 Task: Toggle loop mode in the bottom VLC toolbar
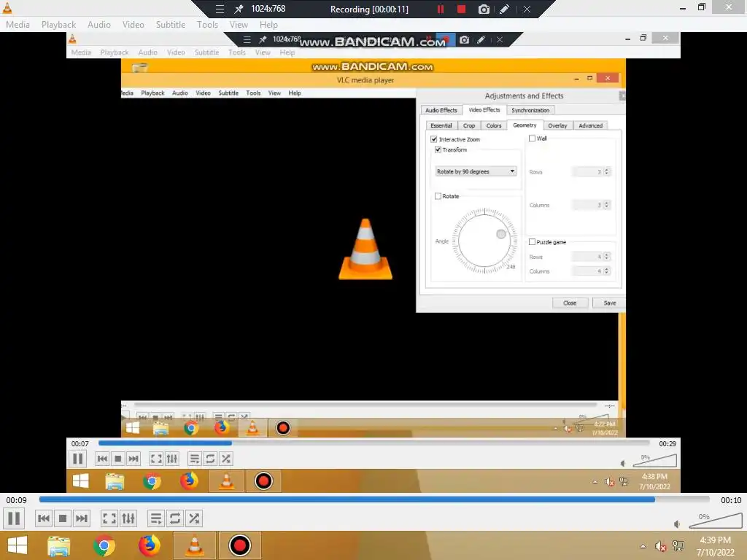[175, 518]
